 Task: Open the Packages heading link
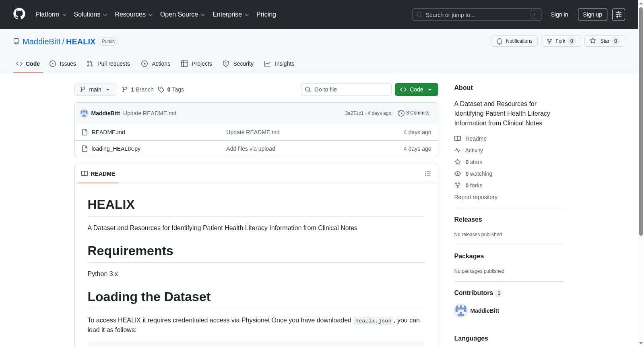[469, 256]
